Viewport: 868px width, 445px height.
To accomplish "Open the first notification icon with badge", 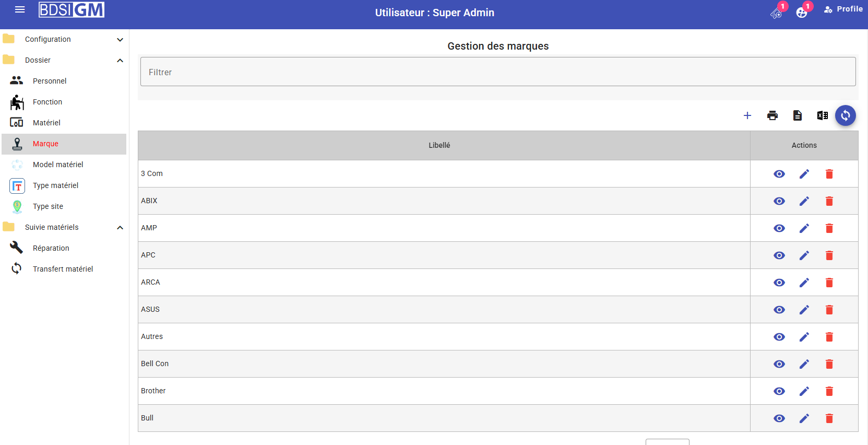I will point(777,13).
